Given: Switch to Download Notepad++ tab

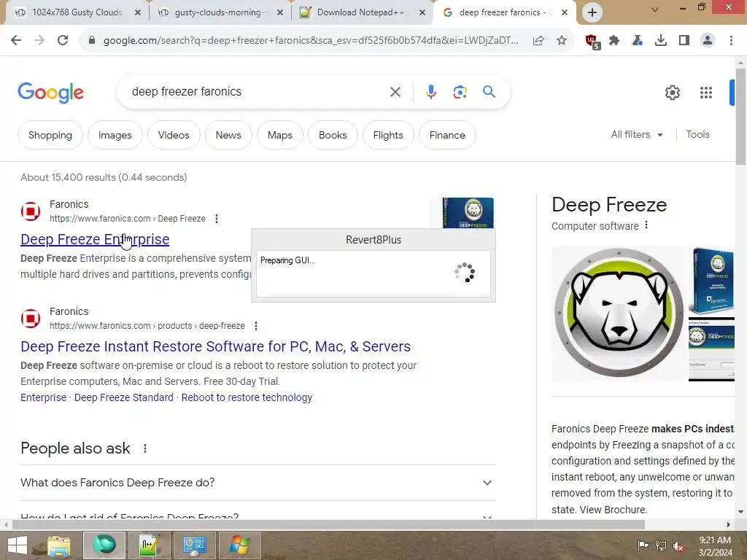Looking at the screenshot, I should [360, 12].
